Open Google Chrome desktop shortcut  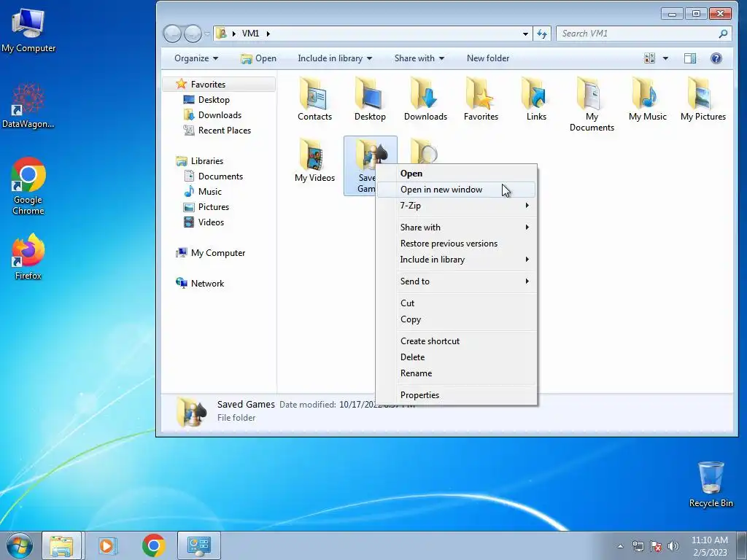pos(28,186)
